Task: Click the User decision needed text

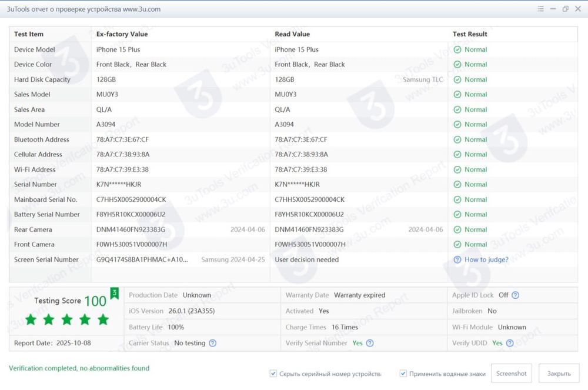Action: coord(307,259)
